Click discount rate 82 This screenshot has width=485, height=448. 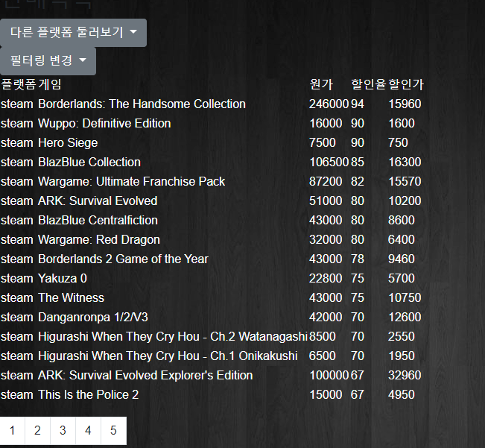[x=358, y=182]
